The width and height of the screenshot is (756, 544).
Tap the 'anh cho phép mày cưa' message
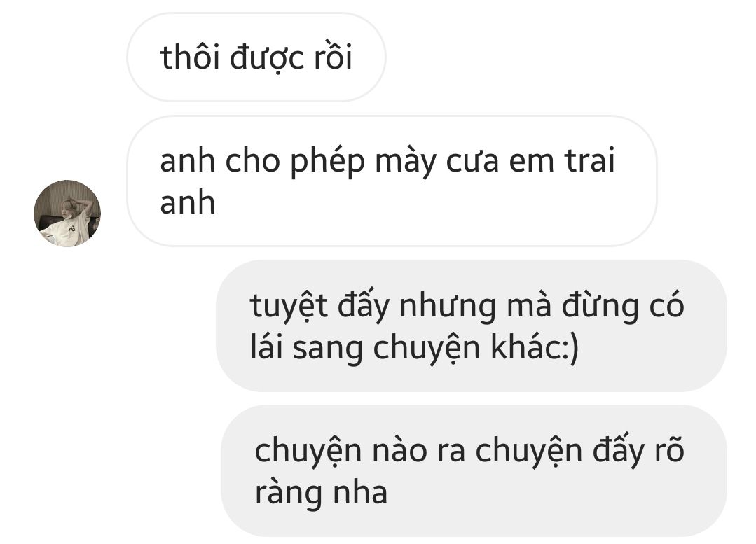392,181
